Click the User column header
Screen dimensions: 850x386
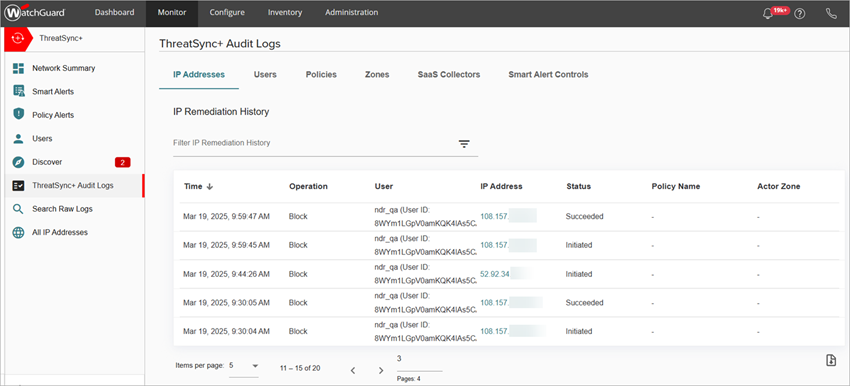click(x=384, y=186)
